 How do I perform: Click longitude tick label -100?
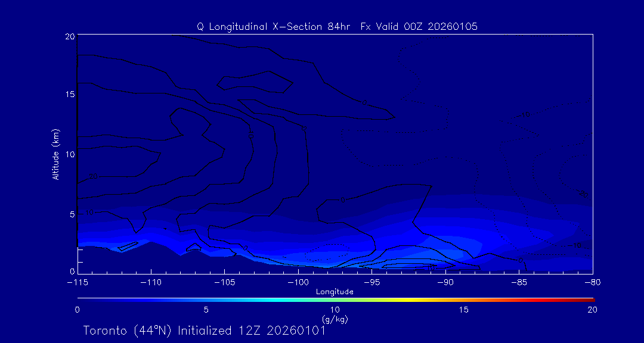coord(298,283)
